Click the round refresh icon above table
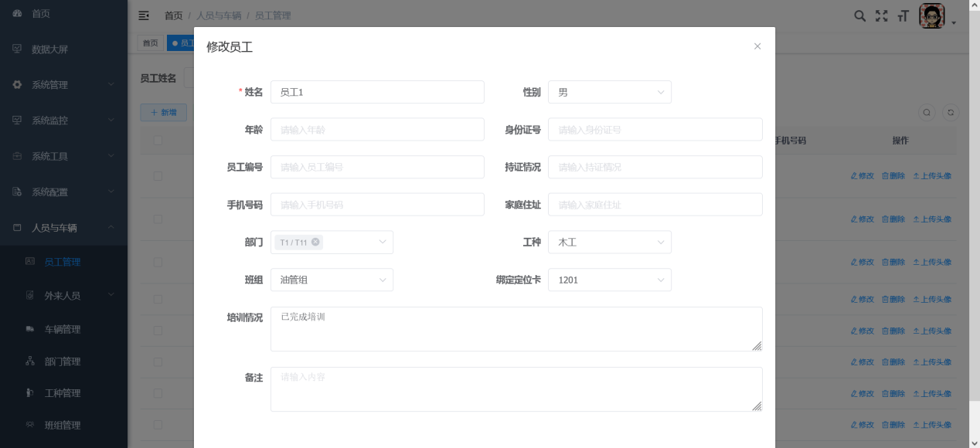 pyautogui.click(x=951, y=113)
